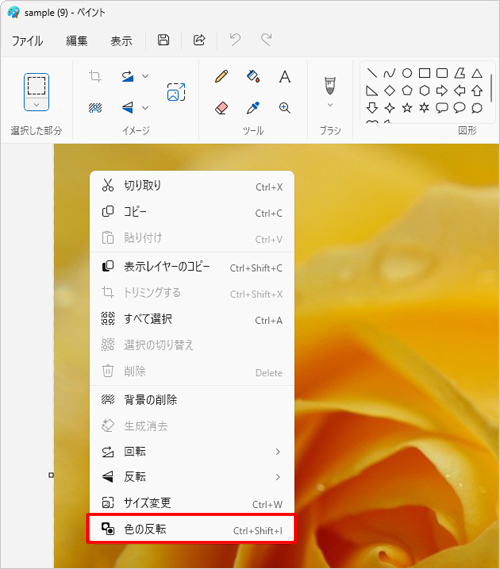
Task: Expand the Rotate dropdown arrow
Action: (x=145, y=76)
